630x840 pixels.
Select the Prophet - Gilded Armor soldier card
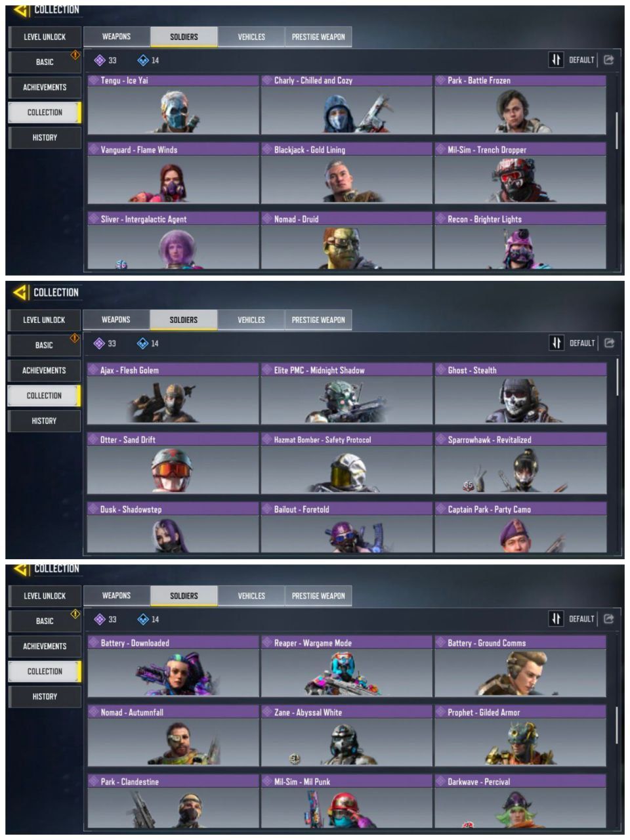point(520,736)
